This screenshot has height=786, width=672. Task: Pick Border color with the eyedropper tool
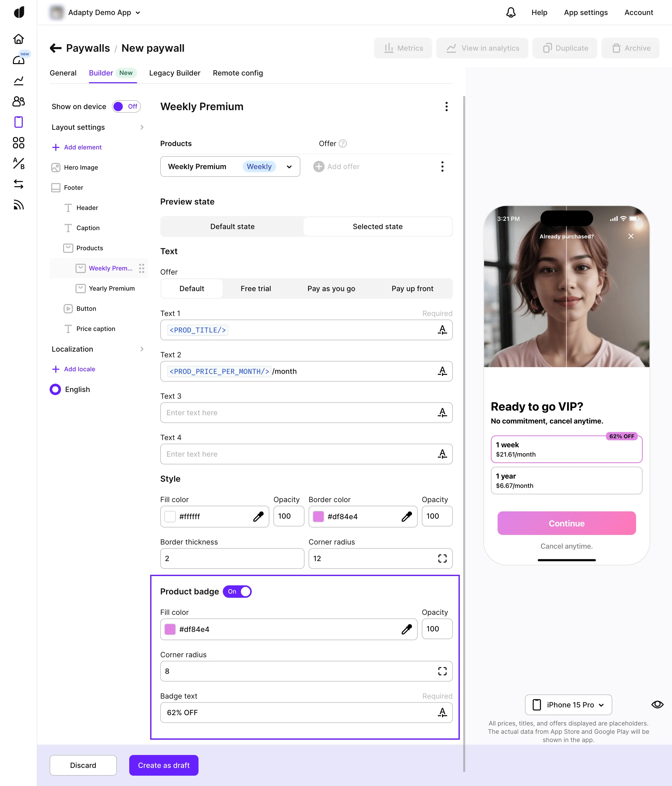click(x=407, y=516)
